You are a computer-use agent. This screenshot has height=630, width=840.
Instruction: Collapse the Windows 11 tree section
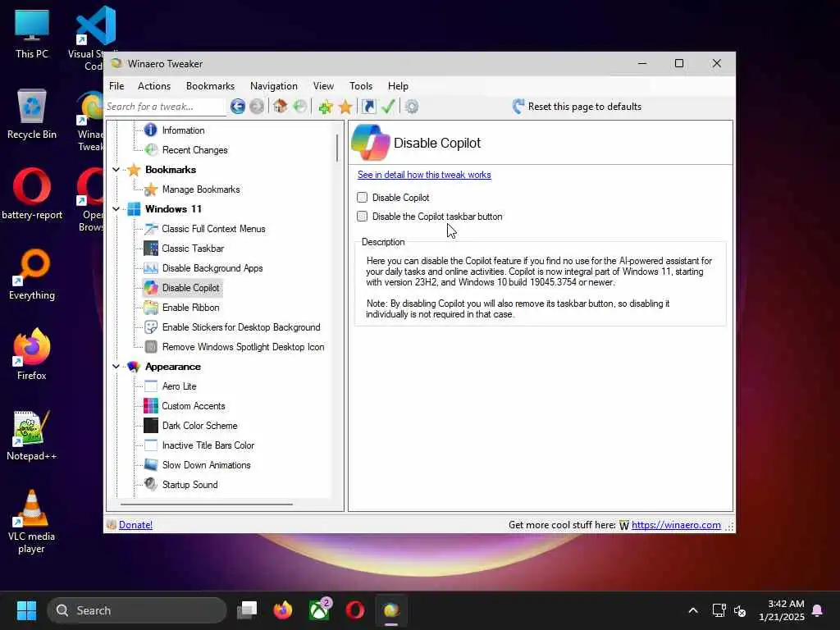click(116, 209)
